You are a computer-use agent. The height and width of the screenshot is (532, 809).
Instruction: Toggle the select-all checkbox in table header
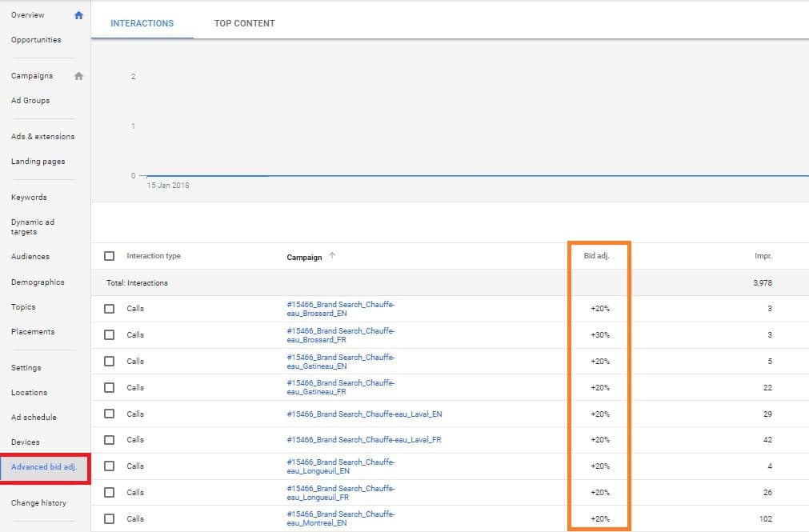110,257
